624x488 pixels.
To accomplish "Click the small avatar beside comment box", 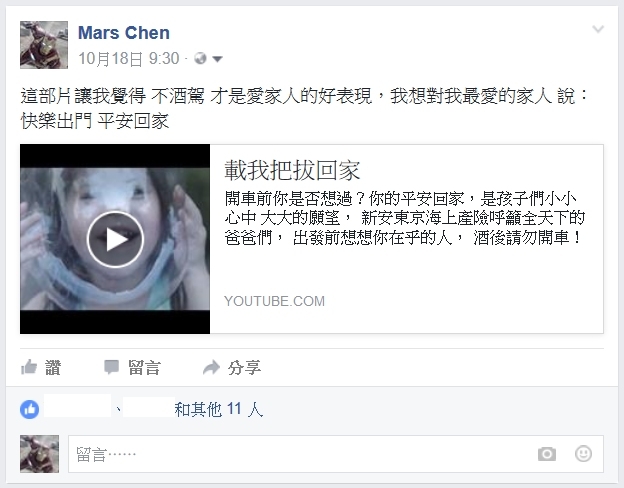I will (39, 454).
